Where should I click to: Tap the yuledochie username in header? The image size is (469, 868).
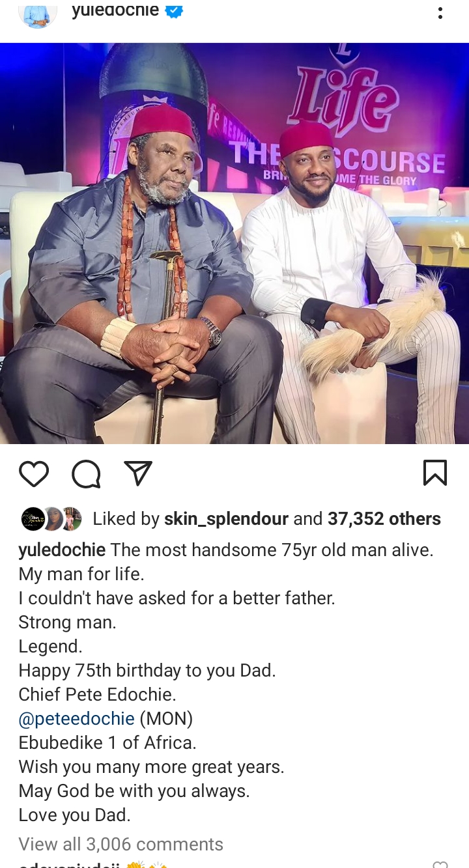[115, 10]
